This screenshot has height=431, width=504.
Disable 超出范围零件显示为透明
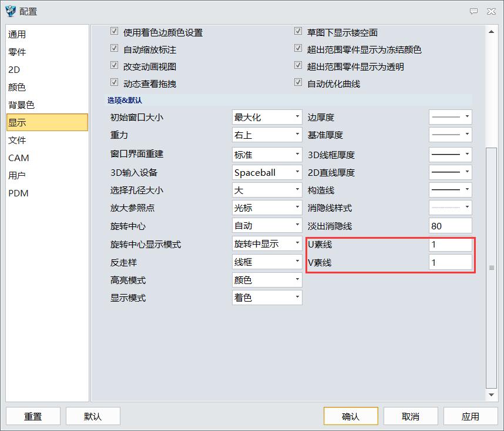(298, 66)
